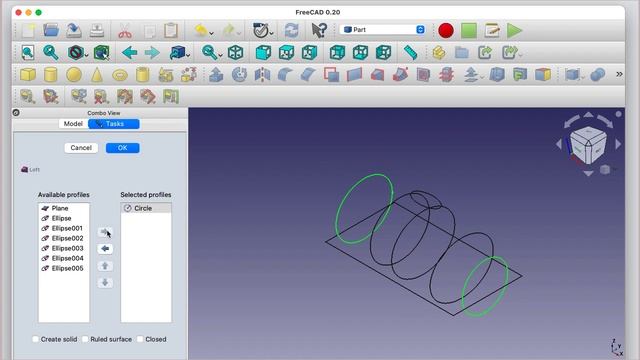This screenshot has height=360, width=640.
Task: Select Ellipse002 in Available profiles
Action: [x=64, y=238]
